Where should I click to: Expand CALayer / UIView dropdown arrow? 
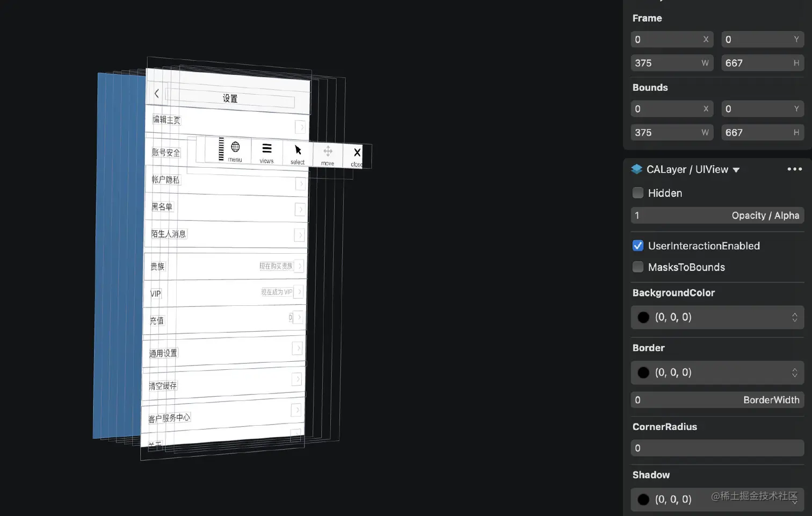tap(736, 170)
